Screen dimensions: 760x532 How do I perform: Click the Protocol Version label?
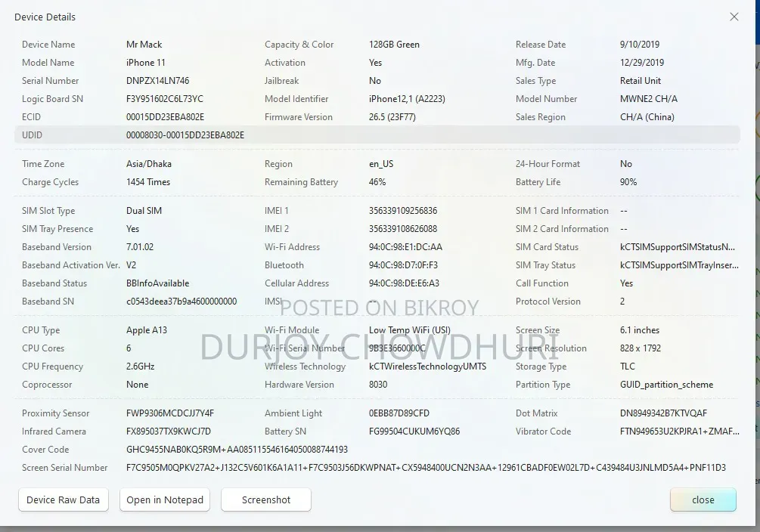click(548, 302)
